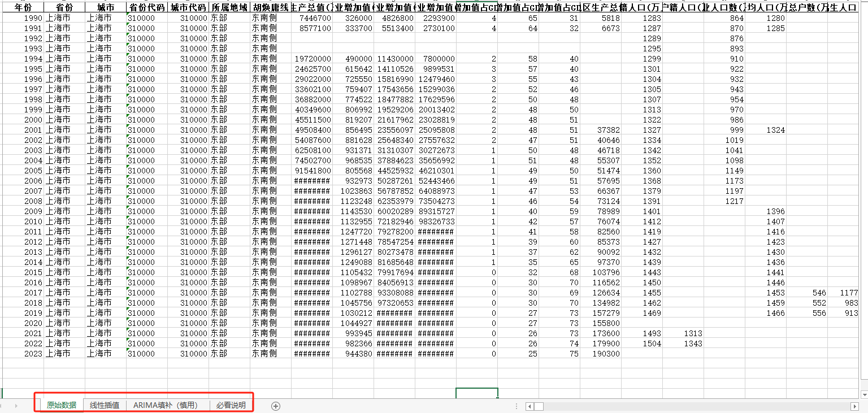This screenshot has width=868, height=413.
Task: Click the cell containing 4826800
Action: 394,18
